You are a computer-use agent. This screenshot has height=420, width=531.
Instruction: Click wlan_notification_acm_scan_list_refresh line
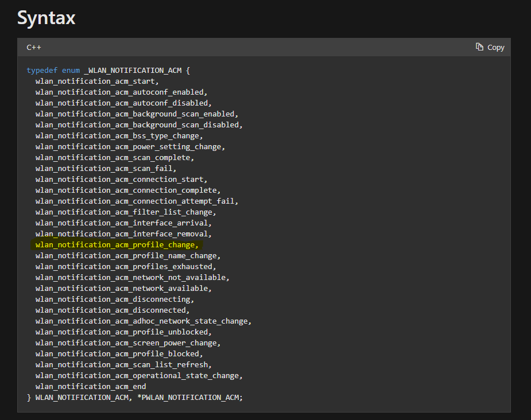pyautogui.click(x=123, y=364)
